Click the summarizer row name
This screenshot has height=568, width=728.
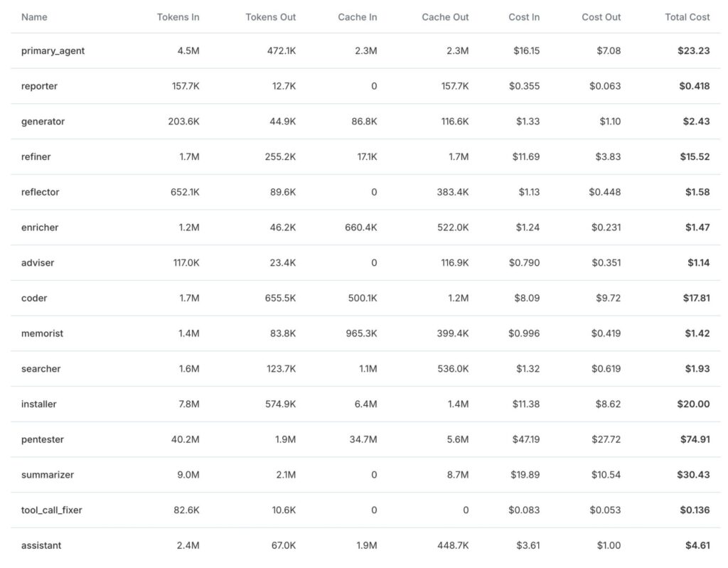point(48,475)
